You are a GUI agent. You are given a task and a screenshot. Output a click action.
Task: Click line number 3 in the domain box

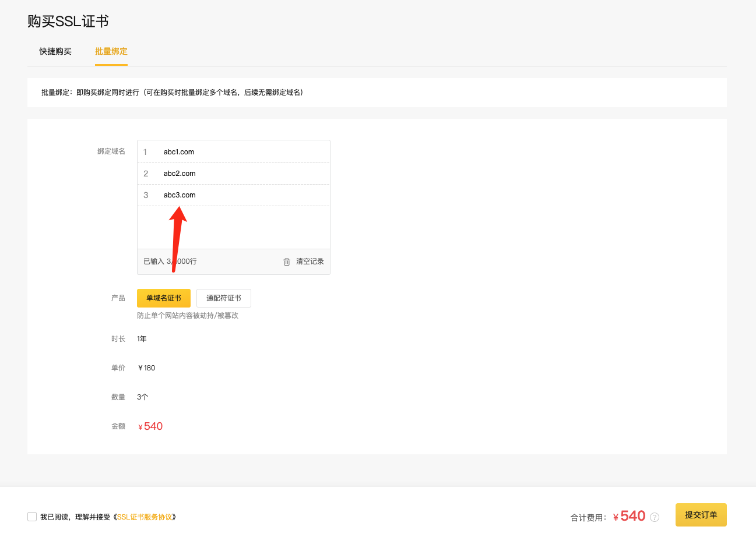(x=146, y=195)
